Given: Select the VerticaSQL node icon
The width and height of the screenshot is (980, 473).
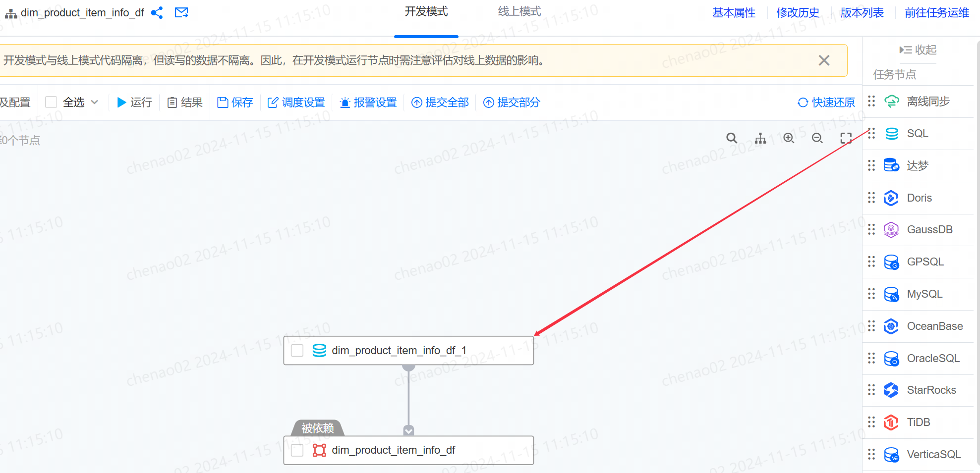Looking at the screenshot, I should (x=891, y=455).
